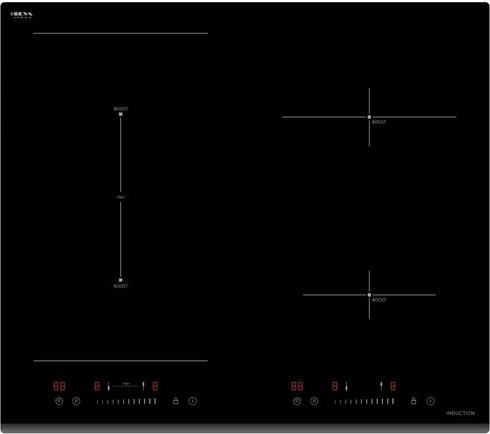Tap the right panel timer digit display
This screenshot has width=490, height=434.
click(x=297, y=386)
